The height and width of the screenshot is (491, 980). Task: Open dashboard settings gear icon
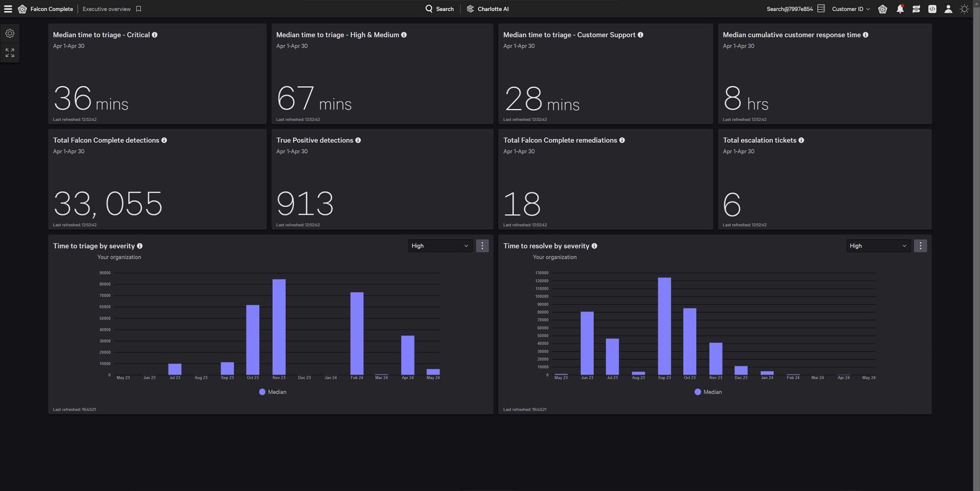[10, 34]
